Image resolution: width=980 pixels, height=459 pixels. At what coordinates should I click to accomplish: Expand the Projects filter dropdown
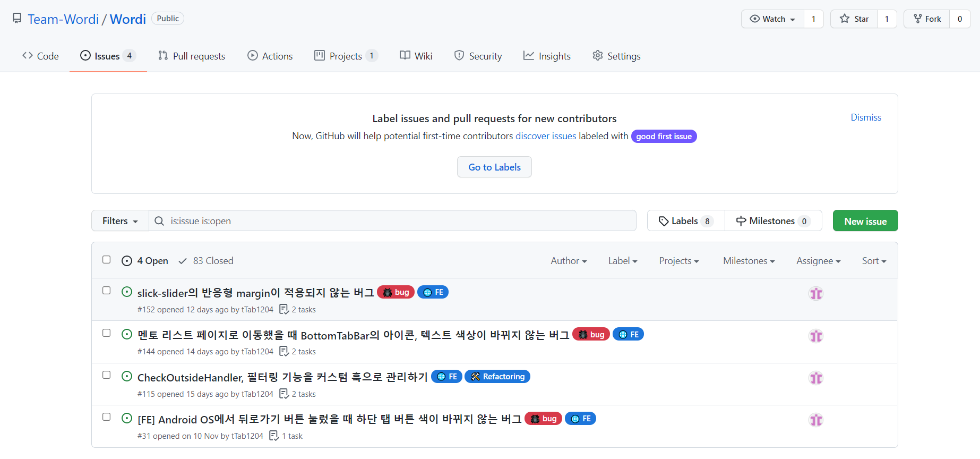pyautogui.click(x=679, y=261)
